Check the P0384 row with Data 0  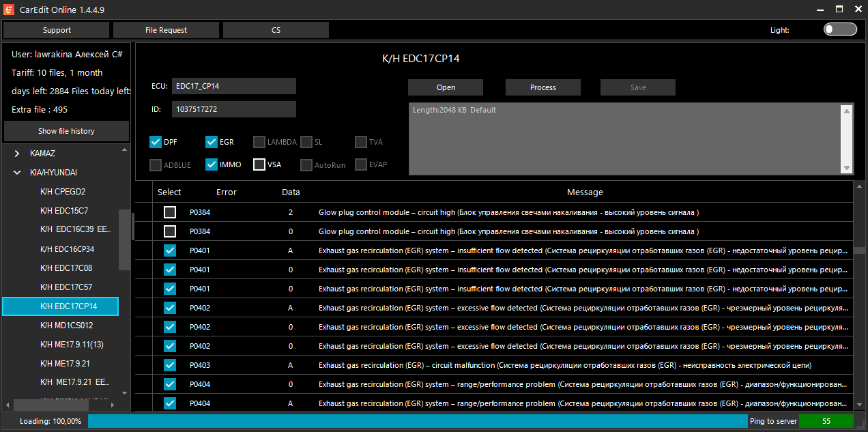170,231
